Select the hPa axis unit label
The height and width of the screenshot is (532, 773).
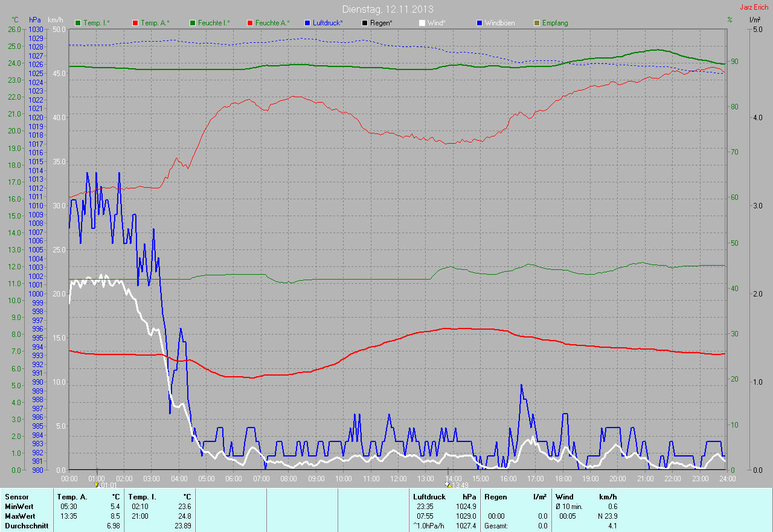(35, 21)
